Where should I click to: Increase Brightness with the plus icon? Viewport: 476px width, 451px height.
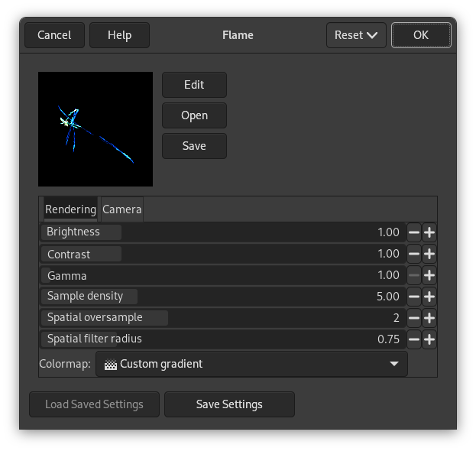pos(429,232)
